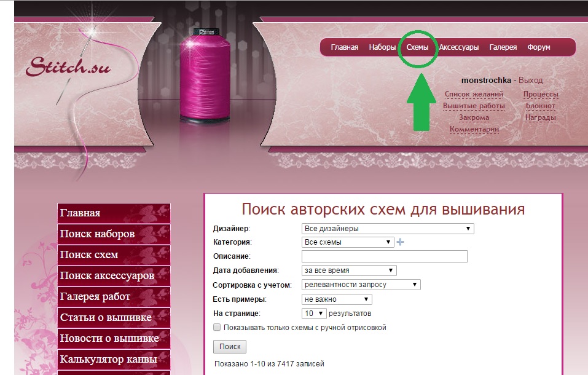Expand the Категория dropdown
This screenshot has height=375, width=588.
(348, 242)
